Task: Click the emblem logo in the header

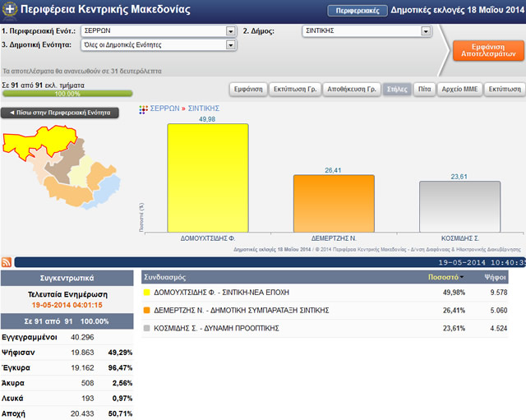Action: [10, 11]
